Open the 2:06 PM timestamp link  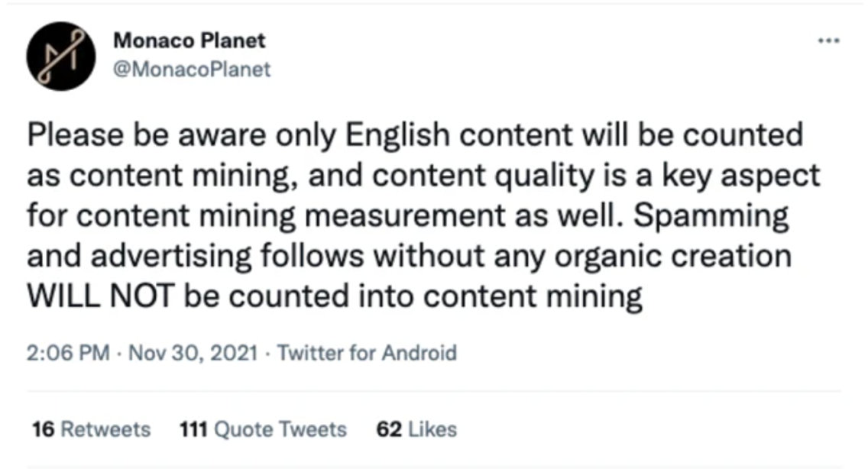(68, 353)
